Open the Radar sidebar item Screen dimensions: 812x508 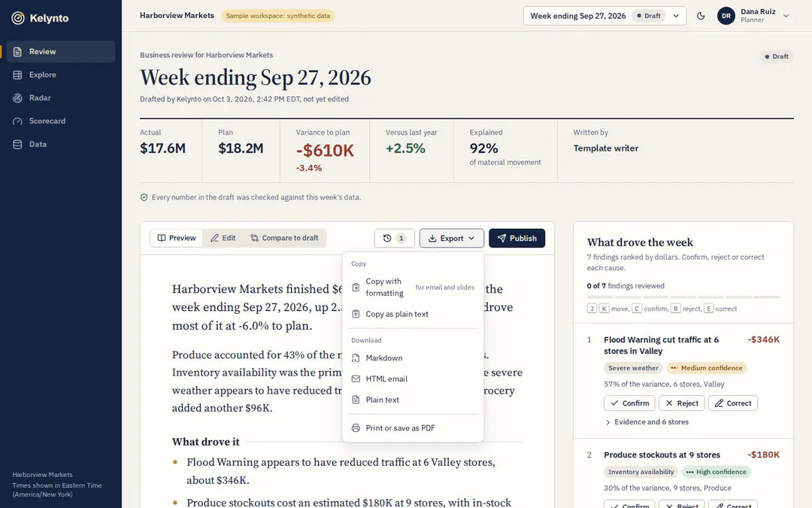pyautogui.click(x=61, y=98)
